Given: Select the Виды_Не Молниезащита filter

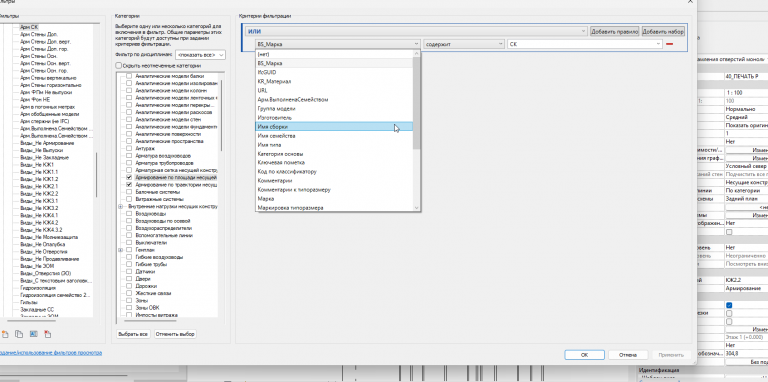Looking at the screenshot, I should (x=48, y=237).
